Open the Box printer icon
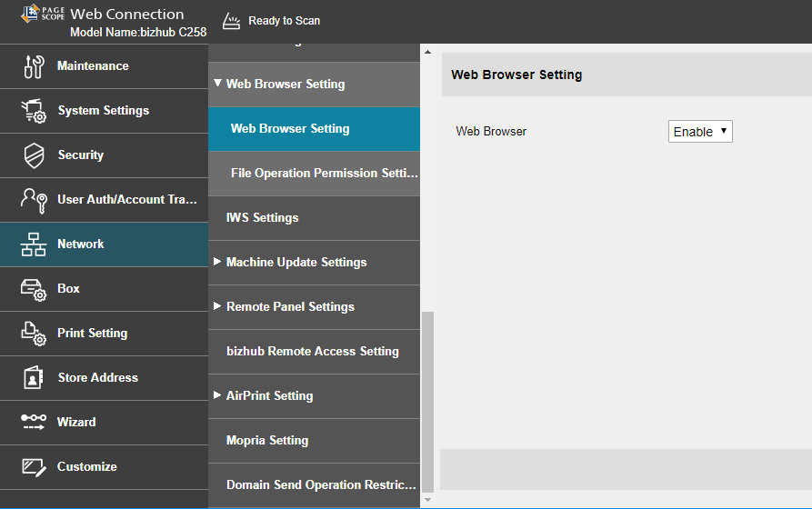 coord(34,289)
